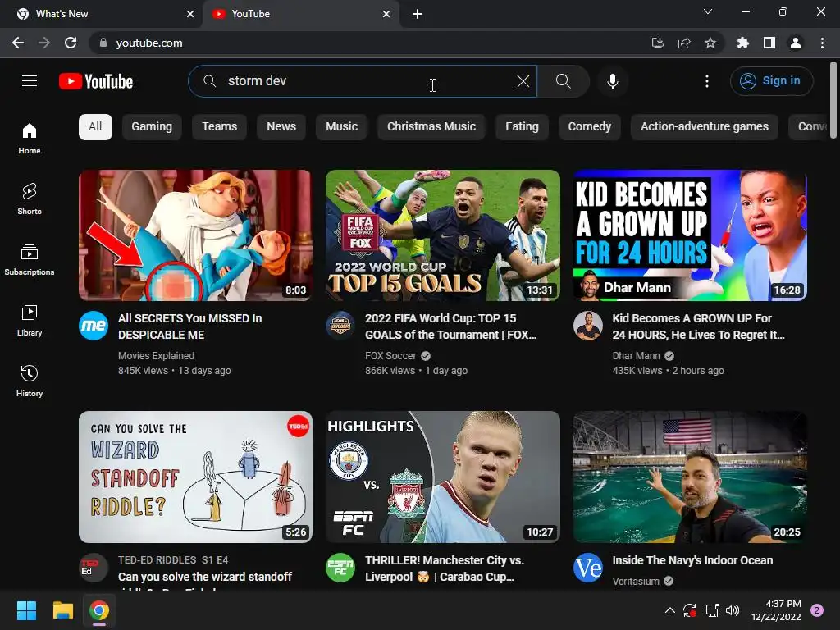Open Library in the sidebar

pyautogui.click(x=30, y=321)
